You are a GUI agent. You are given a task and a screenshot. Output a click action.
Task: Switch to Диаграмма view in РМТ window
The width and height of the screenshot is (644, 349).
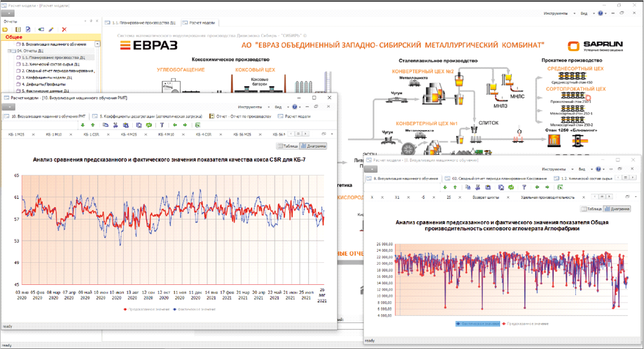(x=314, y=146)
